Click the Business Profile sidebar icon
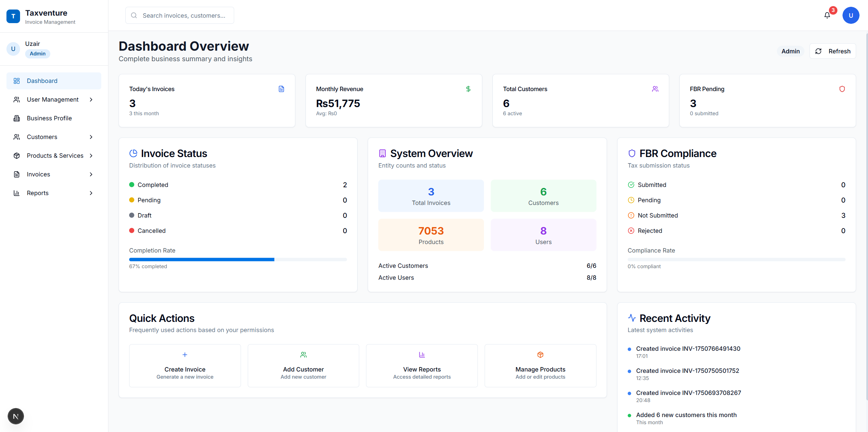Image resolution: width=868 pixels, height=432 pixels. (17, 118)
